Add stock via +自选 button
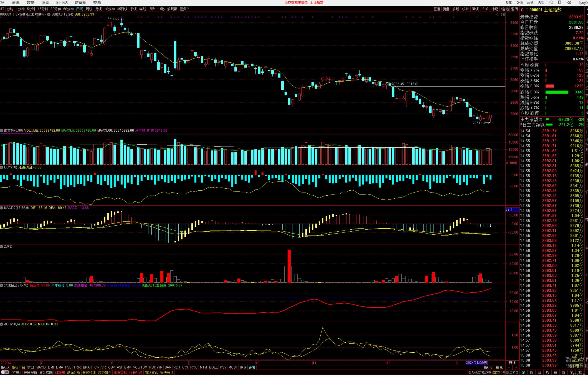Viewport: 588px width, 377px height. pos(504,9)
